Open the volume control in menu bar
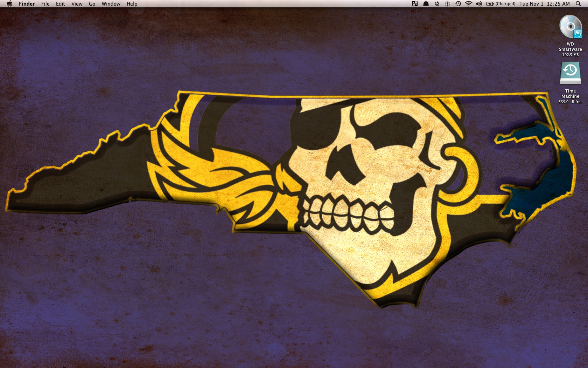Screen dimensions: 588x368 click(x=479, y=4)
